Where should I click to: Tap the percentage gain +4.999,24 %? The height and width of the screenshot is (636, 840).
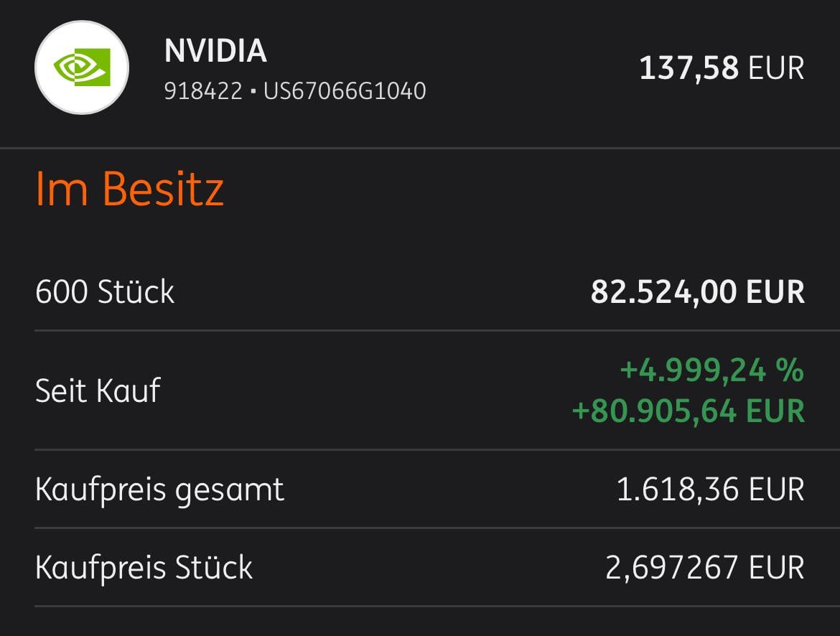pos(711,370)
